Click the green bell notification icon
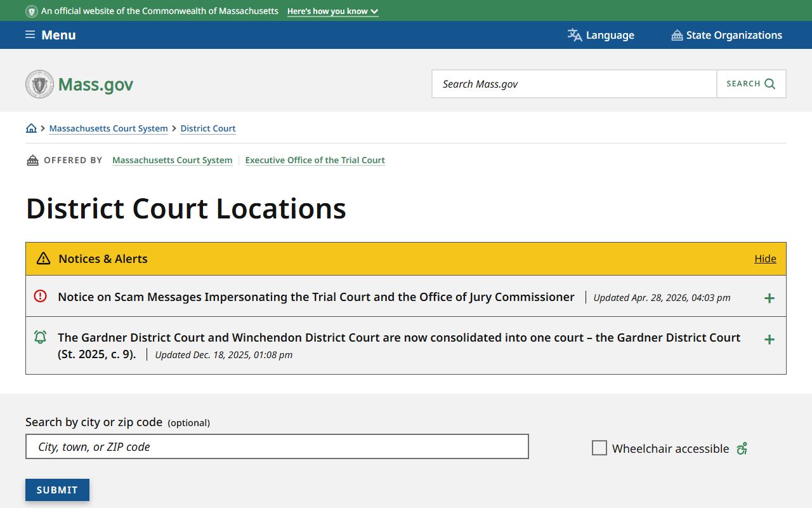 pyautogui.click(x=40, y=337)
